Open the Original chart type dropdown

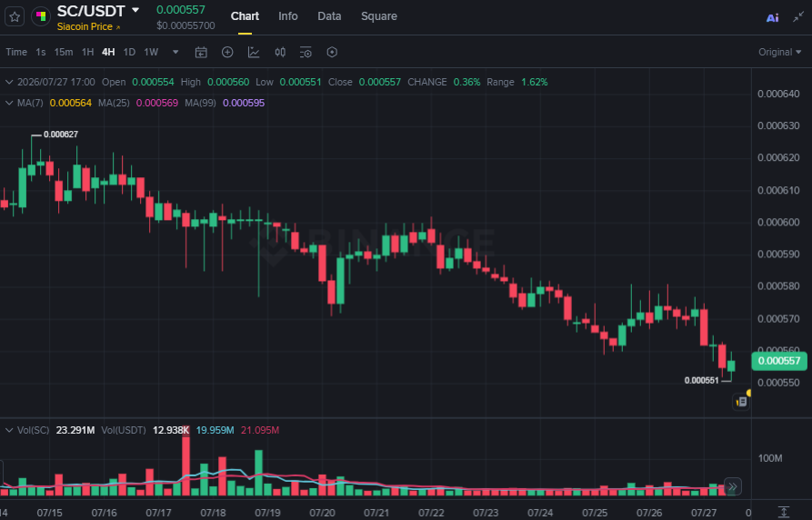779,53
